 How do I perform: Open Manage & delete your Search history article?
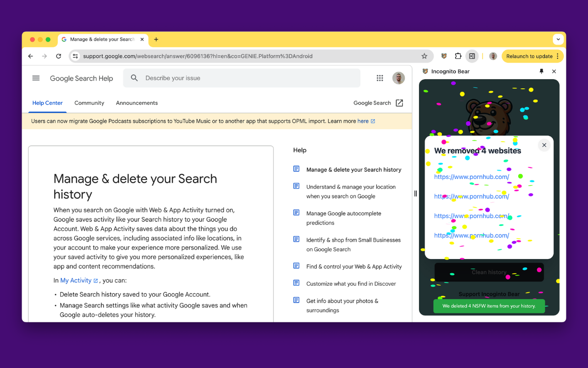point(354,170)
